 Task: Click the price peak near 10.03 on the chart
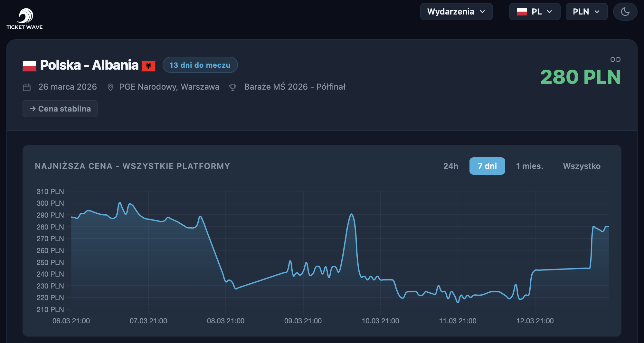pos(351,214)
